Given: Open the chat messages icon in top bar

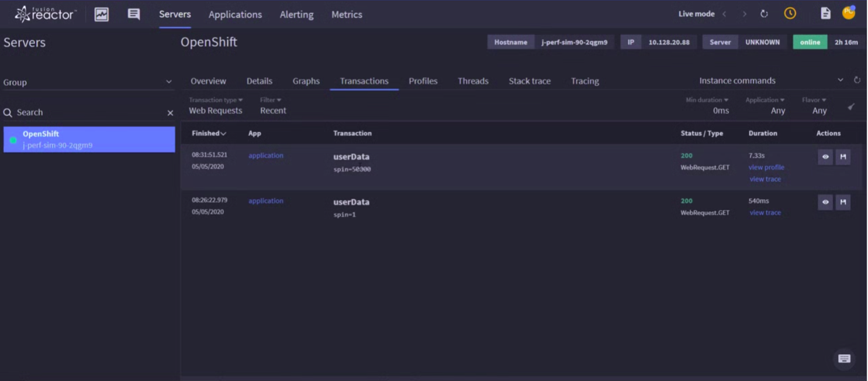Looking at the screenshot, I should tap(134, 14).
